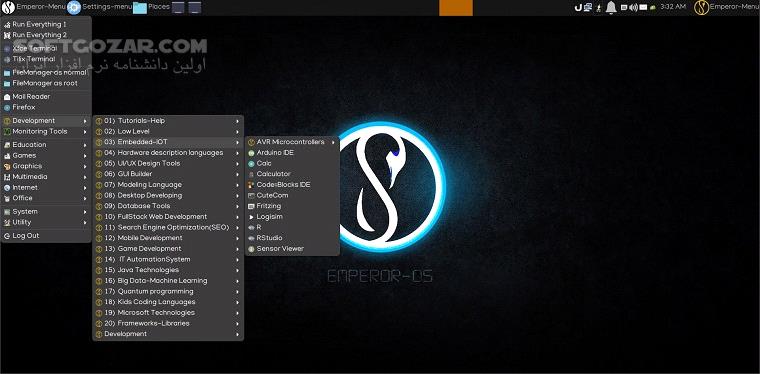Click the Fritzing icon

click(x=251, y=206)
